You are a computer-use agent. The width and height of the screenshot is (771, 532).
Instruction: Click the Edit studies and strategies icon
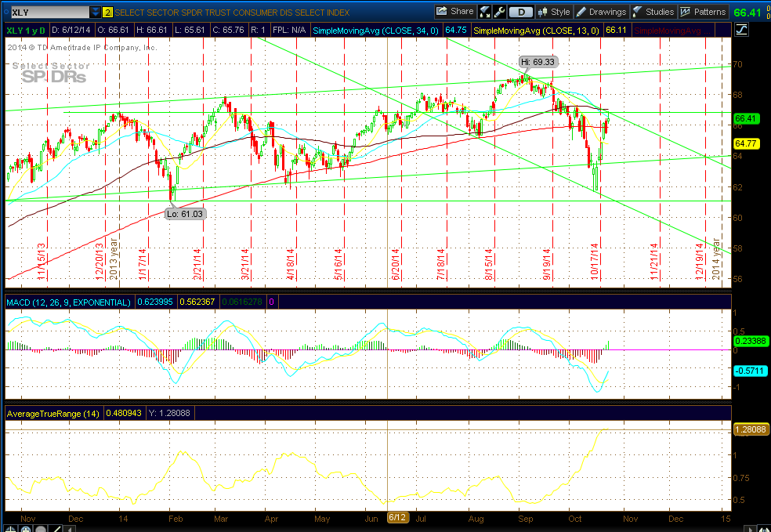[484, 12]
